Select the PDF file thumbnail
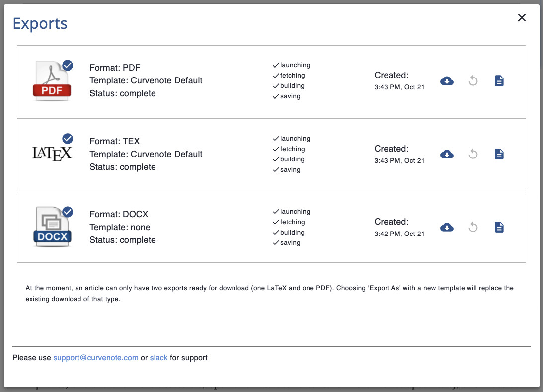 pos(52,81)
